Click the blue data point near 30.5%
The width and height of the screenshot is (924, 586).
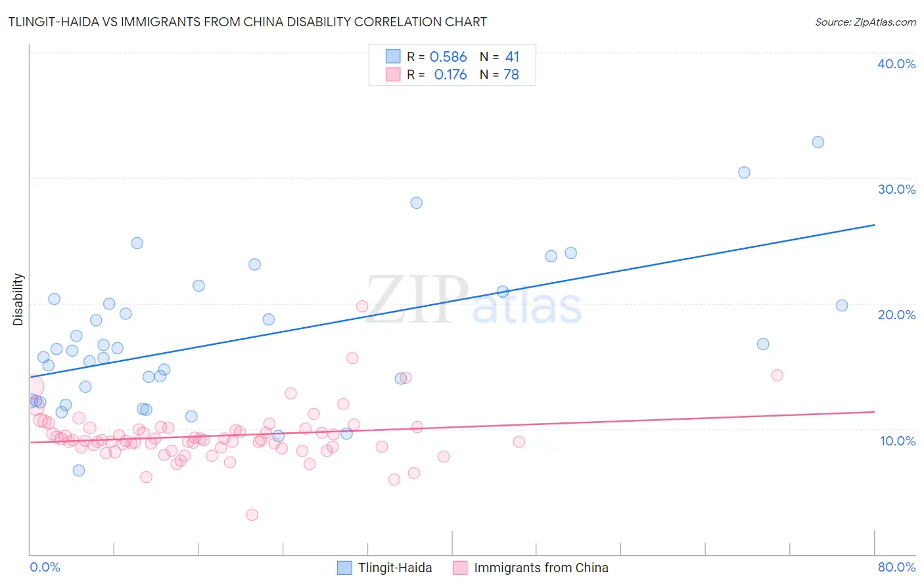click(744, 172)
